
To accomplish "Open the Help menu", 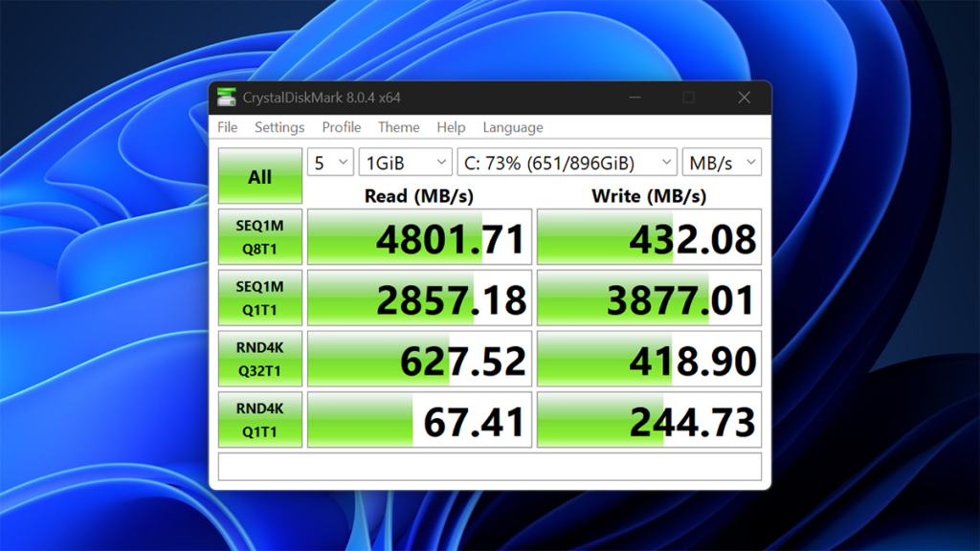I will [x=451, y=127].
